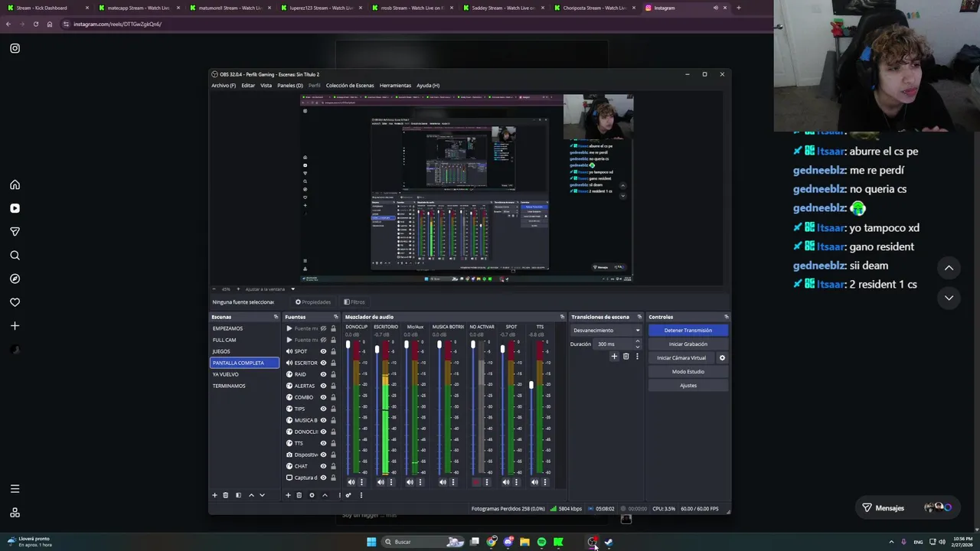Move the selected scene up
Viewport: 980px width, 551px height.
tap(251, 495)
